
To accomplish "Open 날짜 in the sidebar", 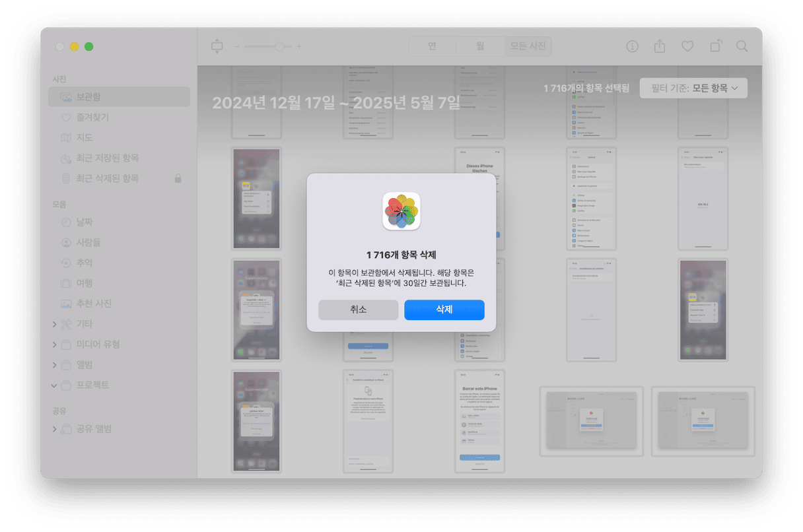I will pos(119,222).
